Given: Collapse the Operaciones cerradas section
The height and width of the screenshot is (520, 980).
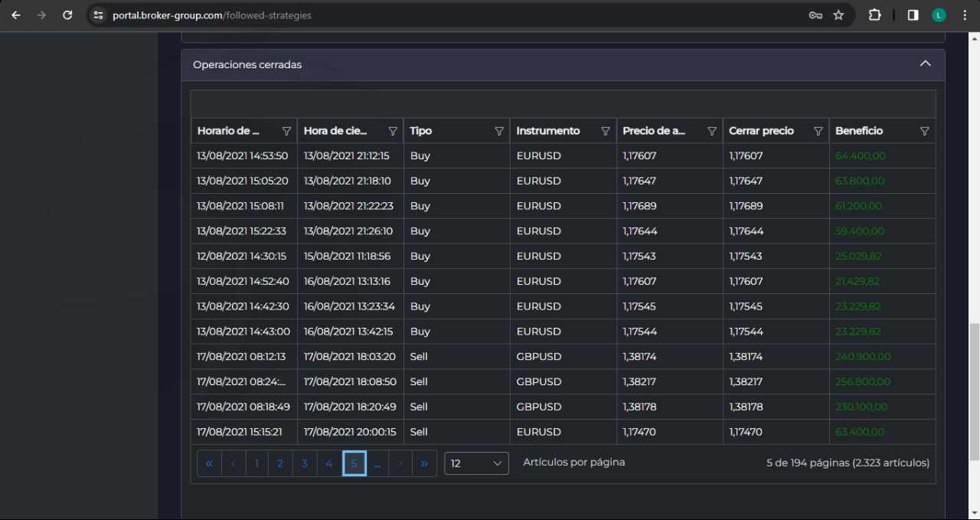Looking at the screenshot, I should point(925,64).
